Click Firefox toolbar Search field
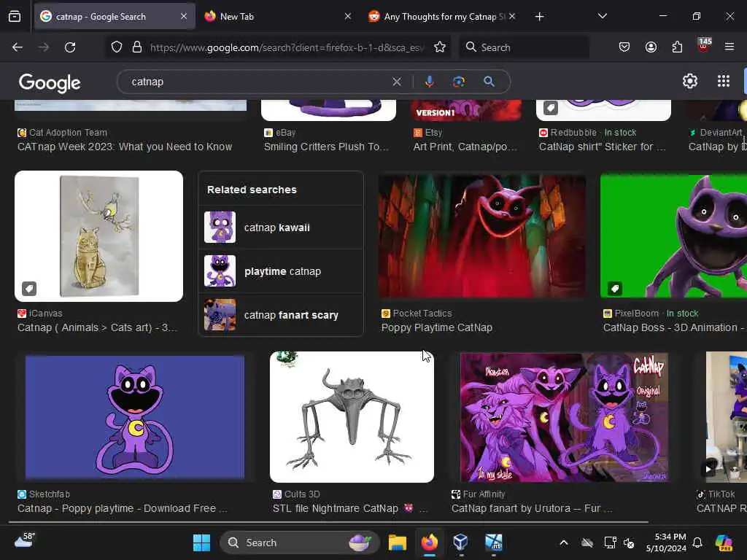This screenshot has height=560, width=747. pos(524,47)
